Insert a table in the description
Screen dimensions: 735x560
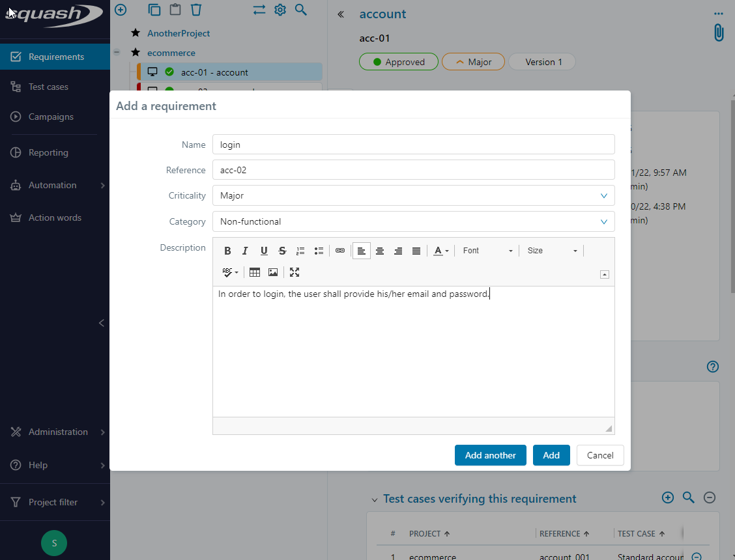click(x=255, y=272)
